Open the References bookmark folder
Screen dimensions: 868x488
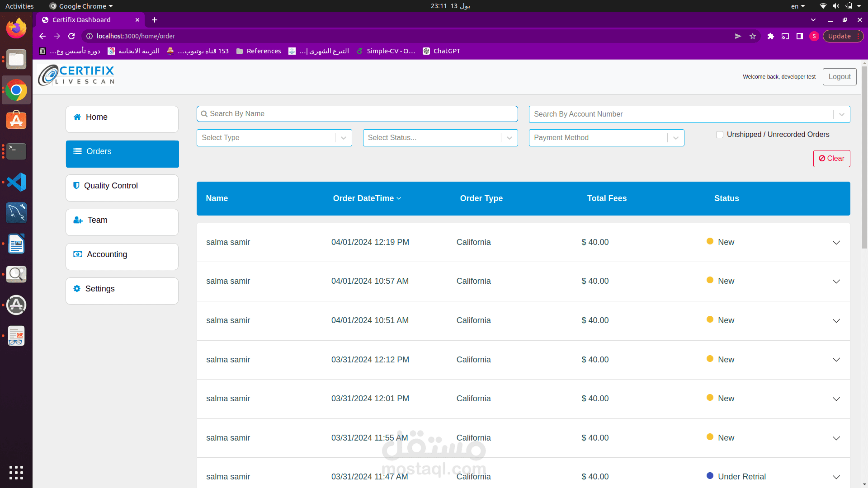[x=259, y=51]
